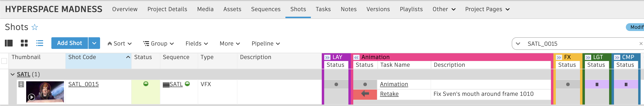Click the Add Shot button
The image size is (644, 106).
(x=70, y=43)
